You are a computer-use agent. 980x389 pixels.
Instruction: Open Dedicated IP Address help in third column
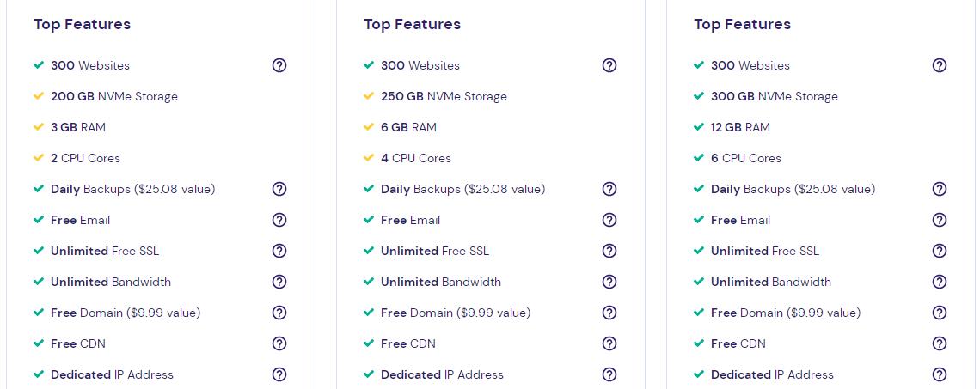[940, 374]
